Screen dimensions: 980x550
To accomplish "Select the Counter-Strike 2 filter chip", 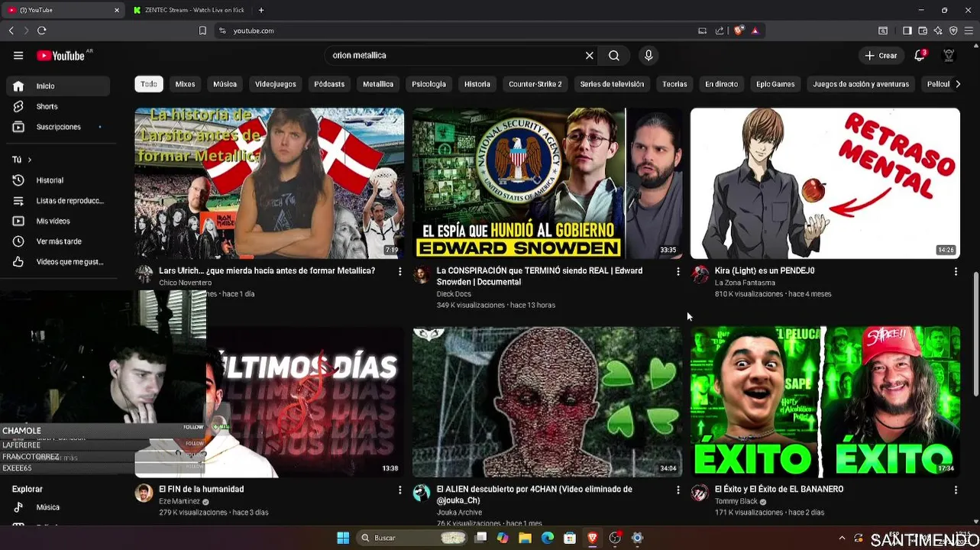I will click(x=535, y=84).
